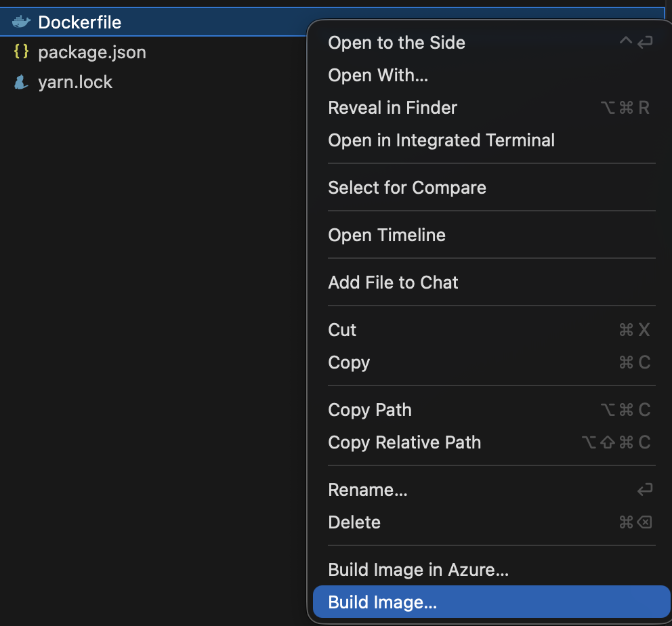Viewport: 672px width, 626px height.
Task: Run the highlighted Build Image... command
Action: [x=382, y=602]
